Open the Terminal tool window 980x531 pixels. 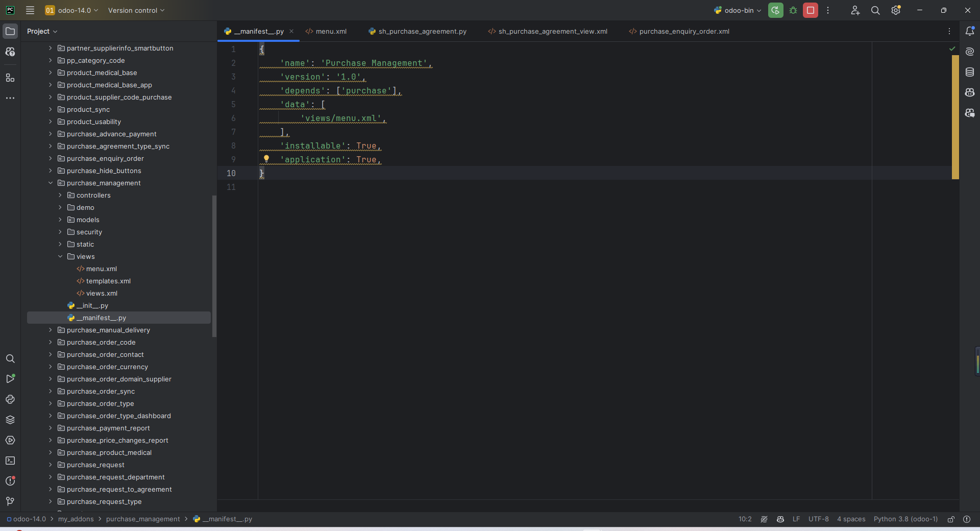point(10,461)
